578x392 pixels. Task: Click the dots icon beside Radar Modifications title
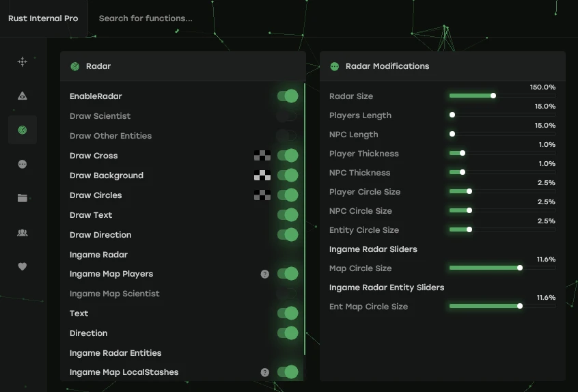(335, 66)
